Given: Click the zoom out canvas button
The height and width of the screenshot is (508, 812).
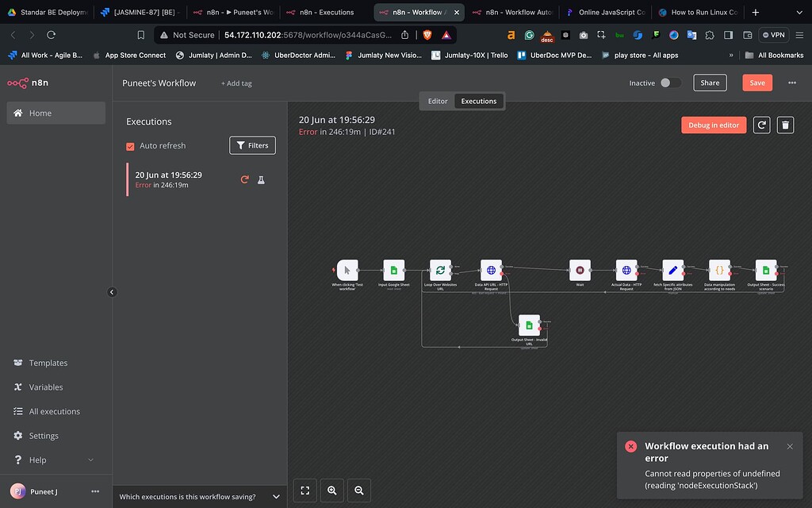Looking at the screenshot, I should [x=359, y=491].
